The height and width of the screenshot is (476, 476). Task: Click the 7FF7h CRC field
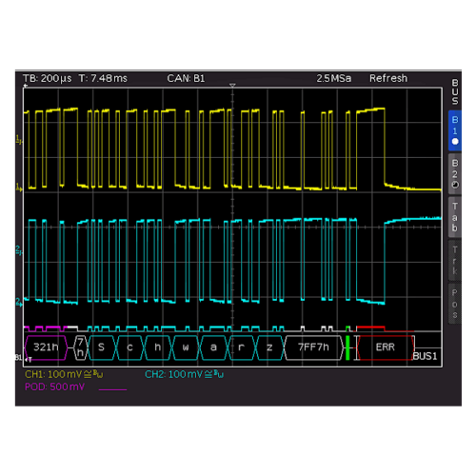313,347
